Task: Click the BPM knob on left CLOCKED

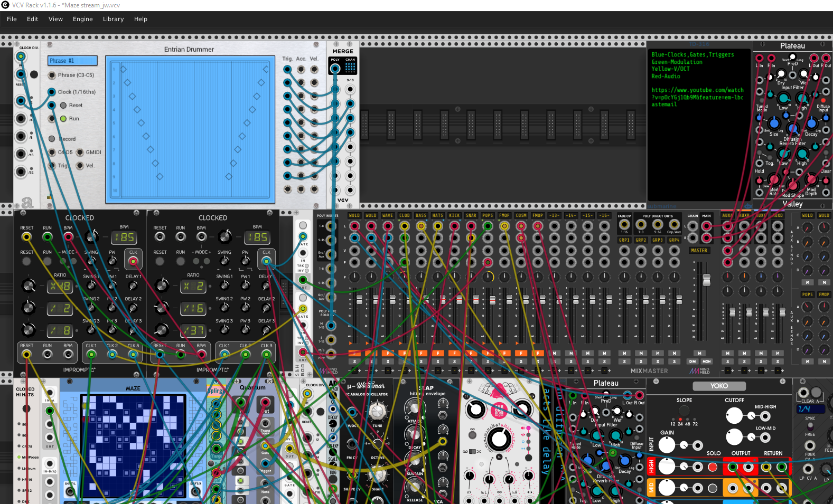Action: click(x=91, y=236)
